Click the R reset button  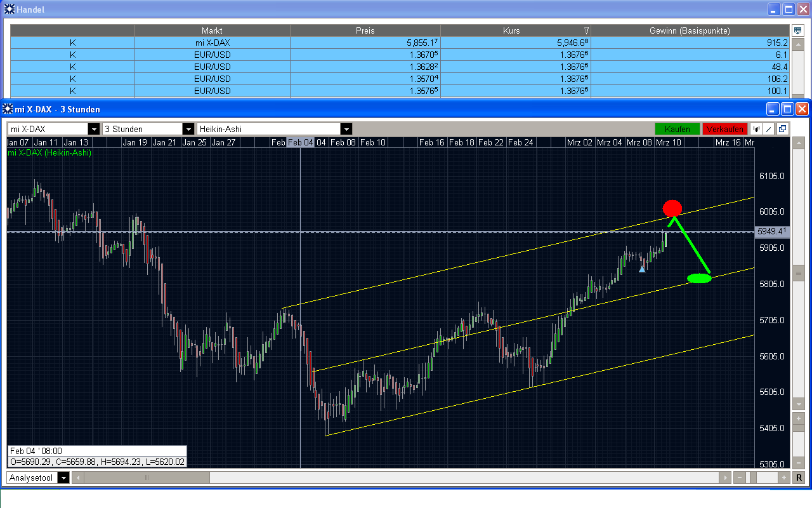[799, 478]
